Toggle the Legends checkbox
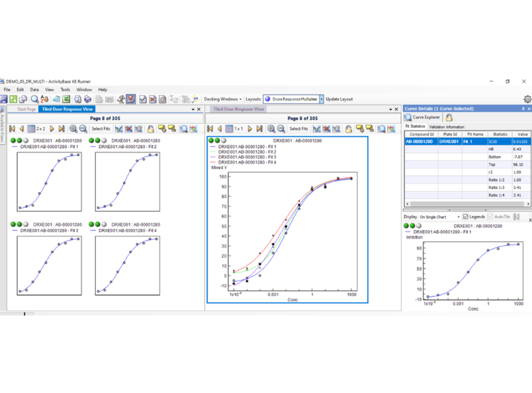The width and height of the screenshot is (532, 393). coord(466,217)
